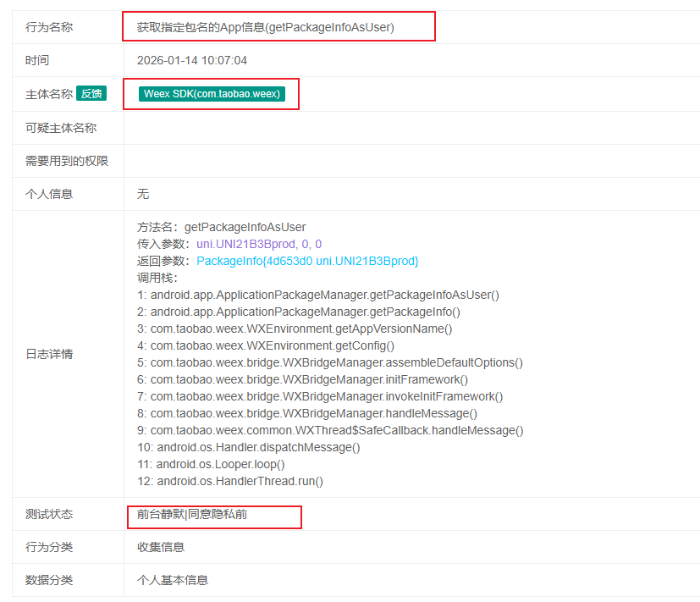Screen dimensions: 700x602
Task: Click call stack line 5 assembleDefaultOptions()
Action: [330, 362]
